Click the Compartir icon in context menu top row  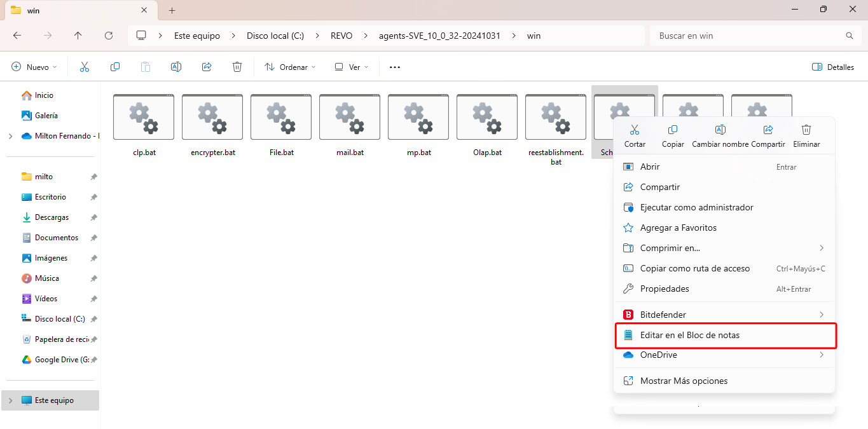coord(768,130)
